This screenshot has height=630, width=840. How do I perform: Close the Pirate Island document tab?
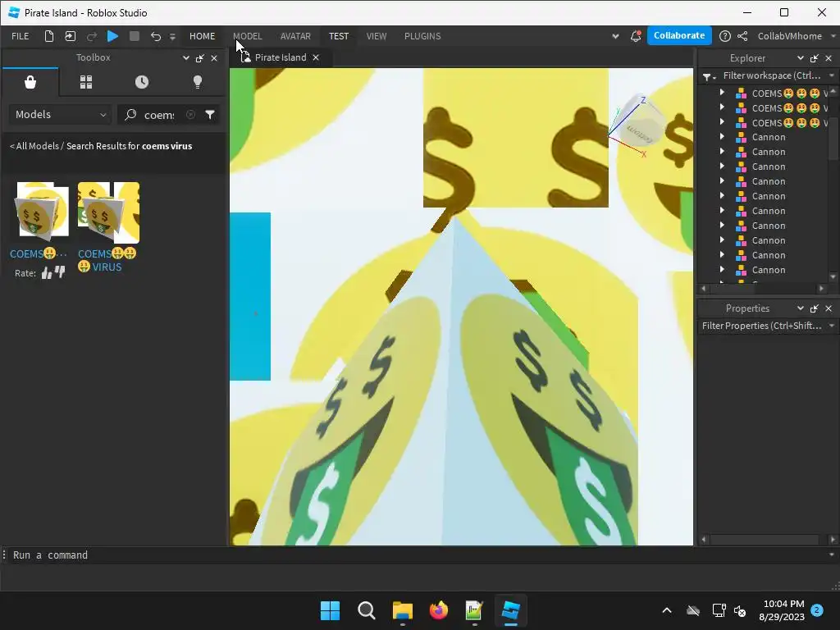(x=316, y=57)
